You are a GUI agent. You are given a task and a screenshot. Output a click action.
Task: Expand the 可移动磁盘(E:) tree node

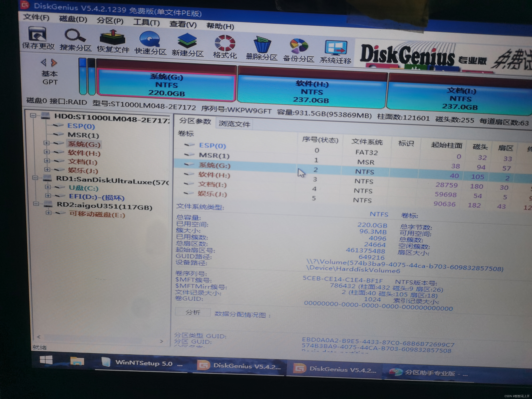point(49,213)
